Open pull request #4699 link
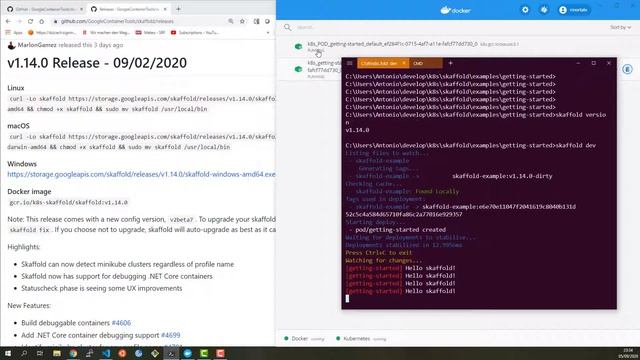This screenshot has height=360, width=640. click(x=171, y=335)
